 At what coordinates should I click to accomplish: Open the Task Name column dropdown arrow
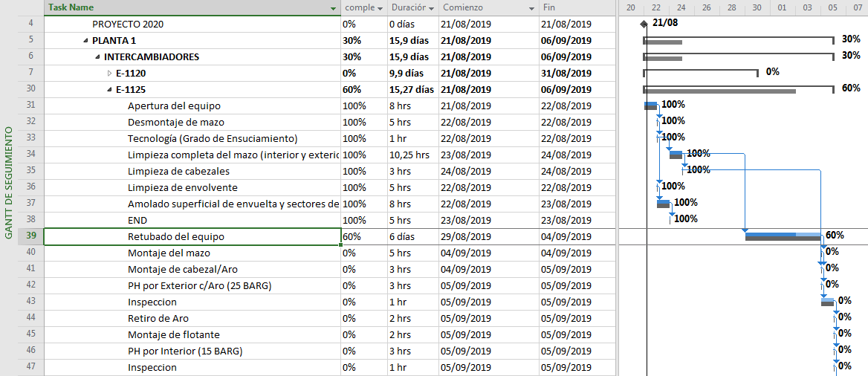[333, 8]
